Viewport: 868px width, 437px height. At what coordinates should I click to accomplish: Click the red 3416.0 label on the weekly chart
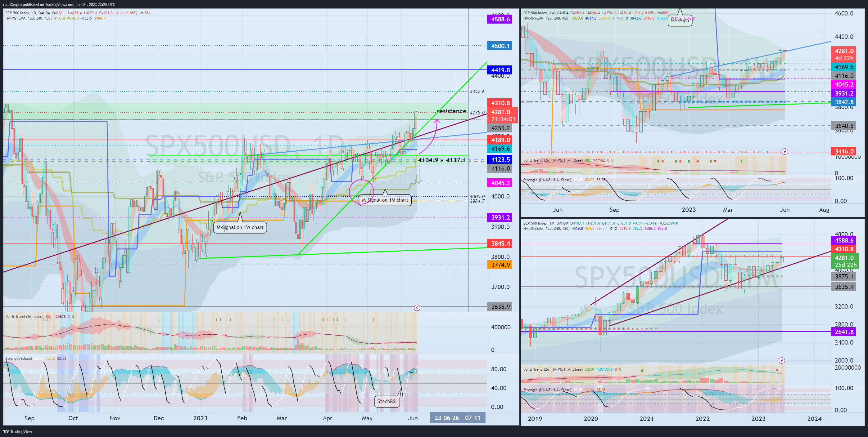click(844, 151)
